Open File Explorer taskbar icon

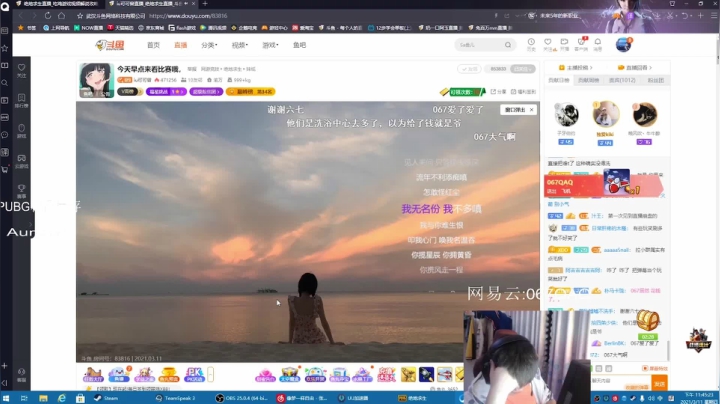[x=43, y=398]
